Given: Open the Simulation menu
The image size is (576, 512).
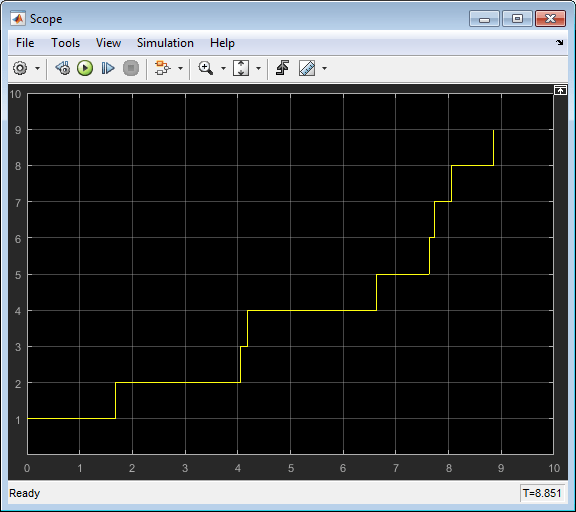Looking at the screenshot, I should point(165,43).
